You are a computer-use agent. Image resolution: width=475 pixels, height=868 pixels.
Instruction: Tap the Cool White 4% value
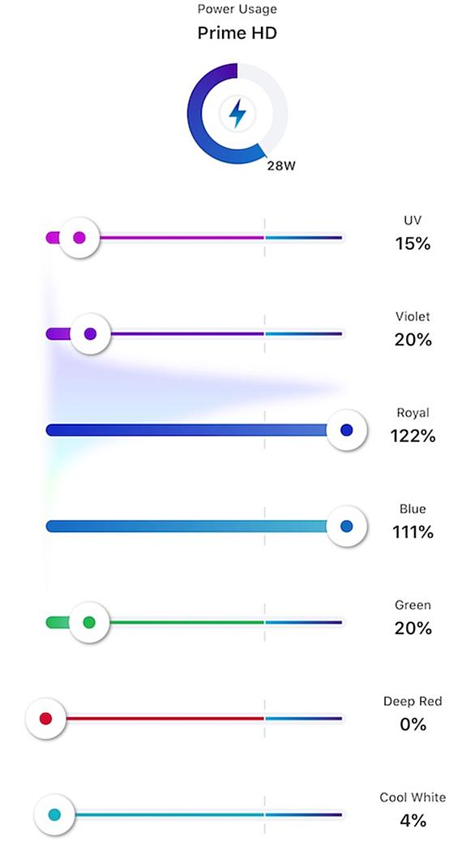413,820
